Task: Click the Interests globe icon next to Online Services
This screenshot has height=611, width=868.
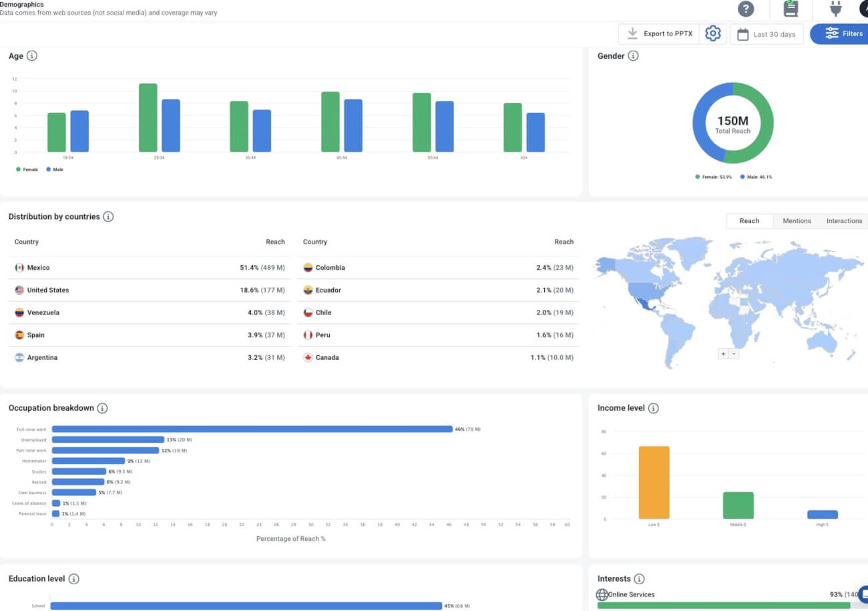Action: [x=602, y=594]
